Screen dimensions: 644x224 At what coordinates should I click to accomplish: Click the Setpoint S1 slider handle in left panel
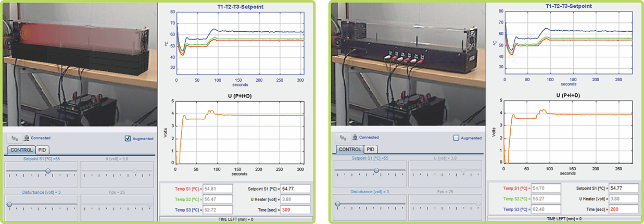(48, 170)
